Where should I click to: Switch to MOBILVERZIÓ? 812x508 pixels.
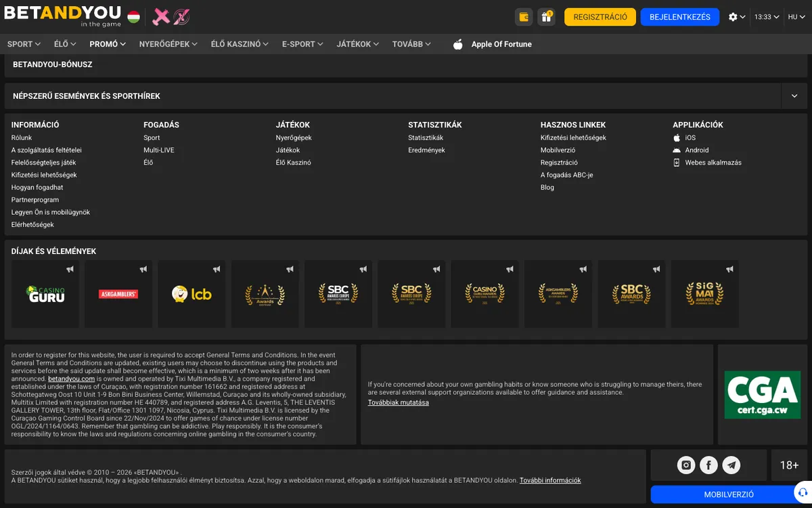tap(729, 494)
